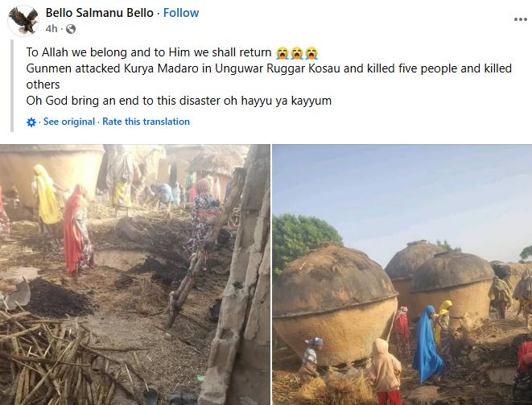Screen dimensions: 532x405
Task: Show the original untranslated post
Action: (x=69, y=122)
